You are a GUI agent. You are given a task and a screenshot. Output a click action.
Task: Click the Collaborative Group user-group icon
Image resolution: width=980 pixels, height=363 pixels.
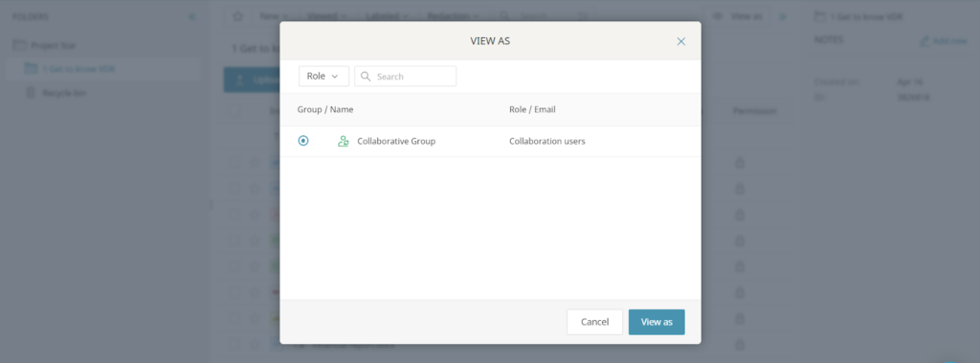(343, 141)
